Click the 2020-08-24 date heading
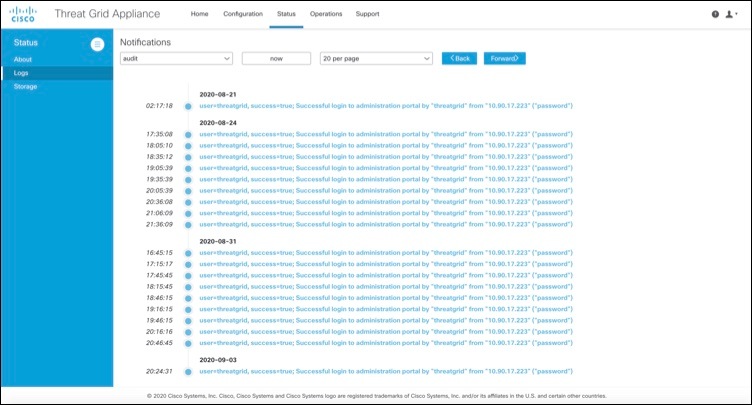The image size is (752, 405). pyautogui.click(x=218, y=123)
